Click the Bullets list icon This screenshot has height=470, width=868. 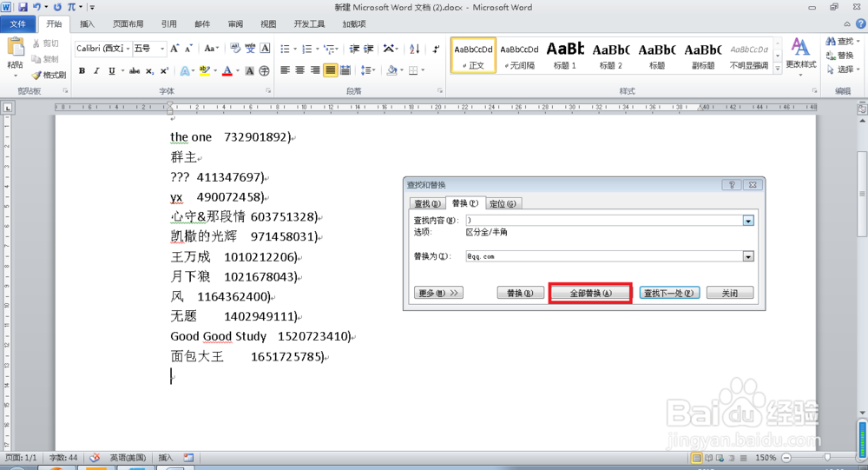[285, 49]
